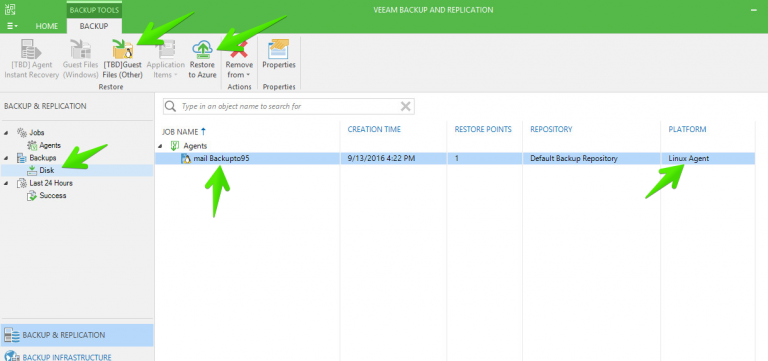768x361 pixels.
Task: Collapse the Last 24 Hours node
Action: 6,183
